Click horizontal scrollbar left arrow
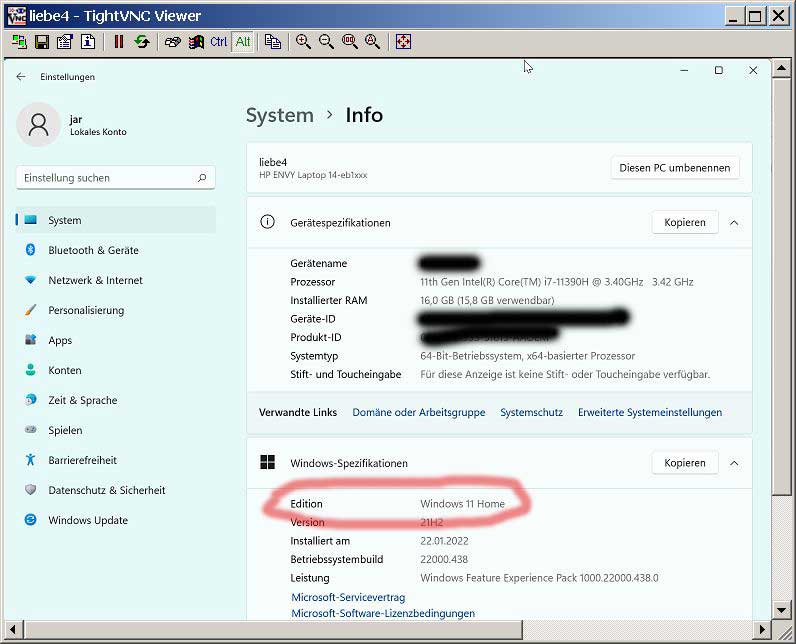The height and width of the screenshot is (644, 796). (x=13, y=630)
